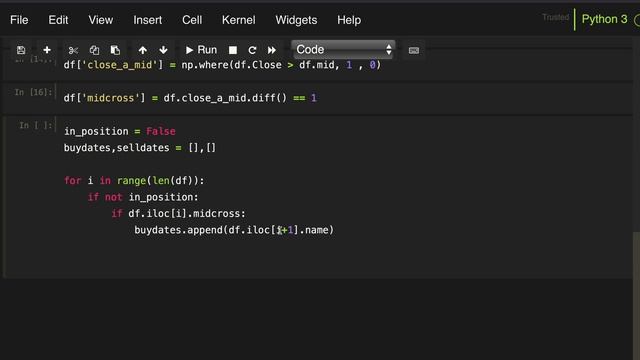The height and width of the screenshot is (360, 640).
Task: Click the empty In [ ] prompt label
Action: [36, 126]
